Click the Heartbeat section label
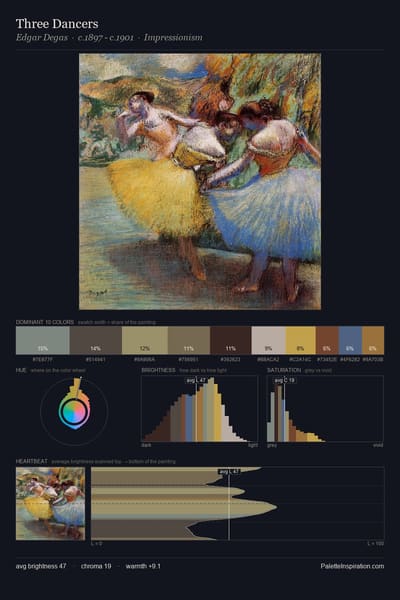 (32, 461)
